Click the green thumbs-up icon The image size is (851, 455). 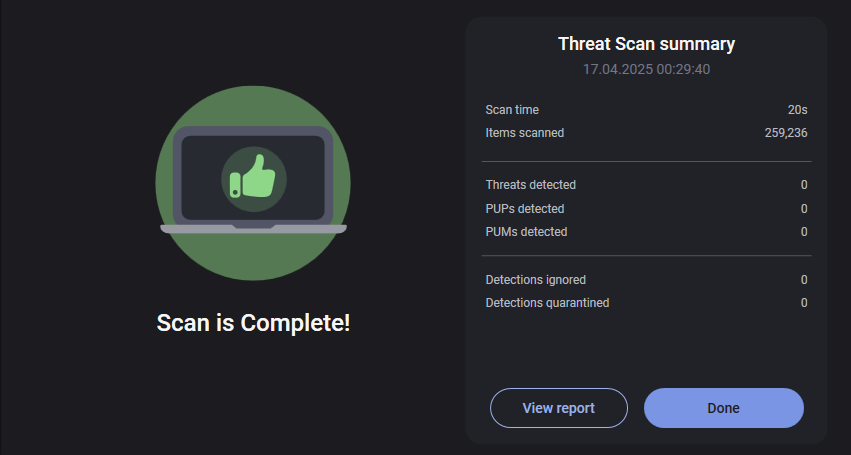(254, 177)
